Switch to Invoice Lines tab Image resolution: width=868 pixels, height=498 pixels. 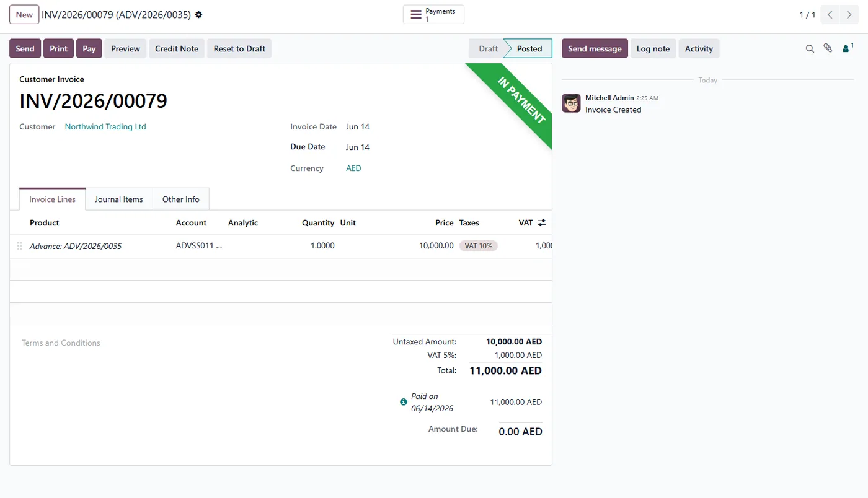53,199
